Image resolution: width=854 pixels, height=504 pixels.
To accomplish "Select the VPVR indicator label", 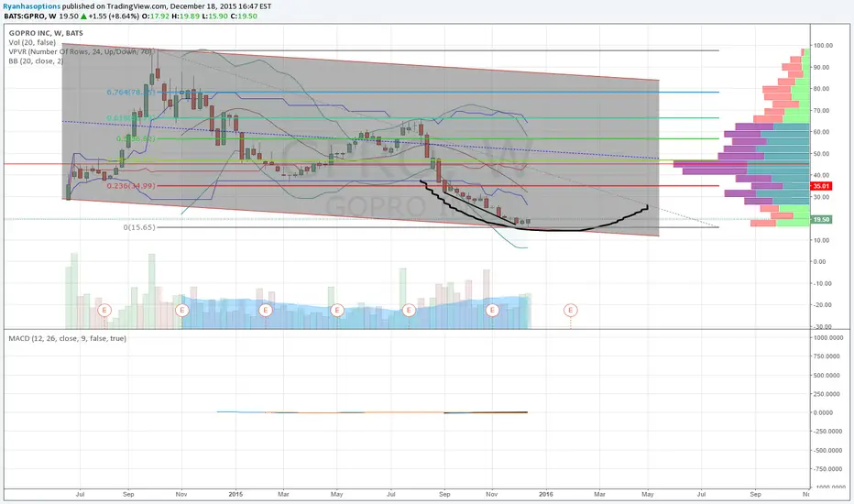I will pos(81,51).
